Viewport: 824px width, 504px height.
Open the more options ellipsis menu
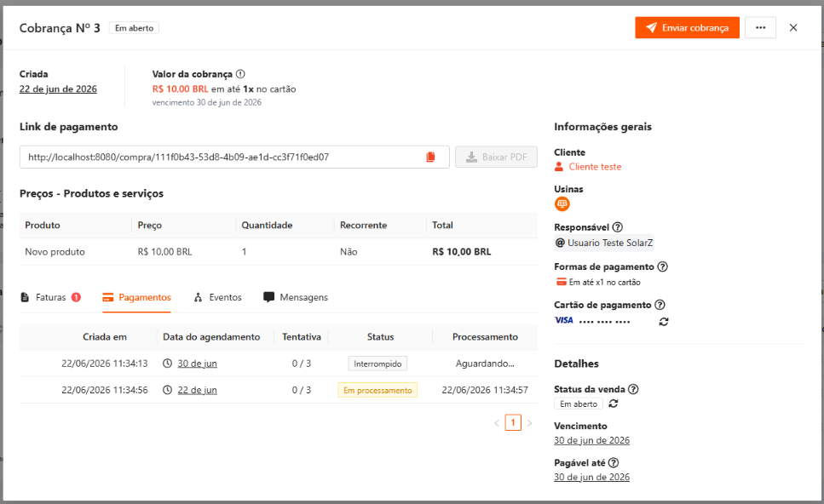760,28
